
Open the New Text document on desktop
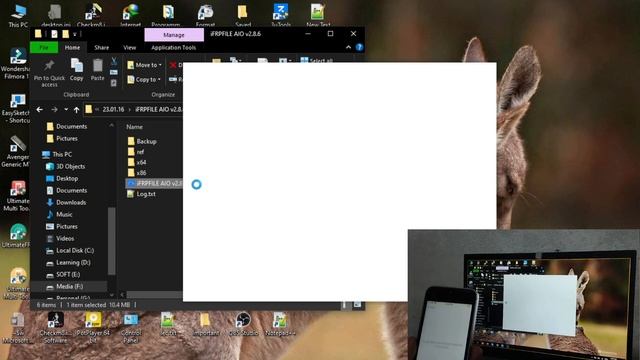click(318, 14)
